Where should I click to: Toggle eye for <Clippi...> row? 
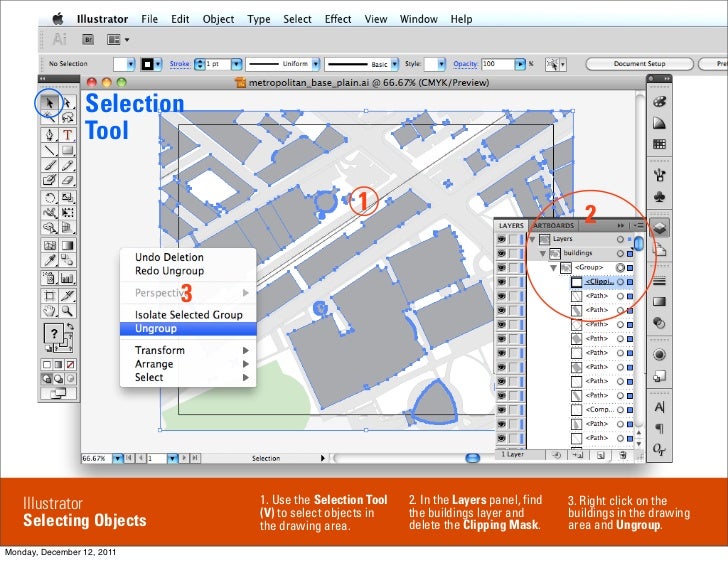coord(501,282)
